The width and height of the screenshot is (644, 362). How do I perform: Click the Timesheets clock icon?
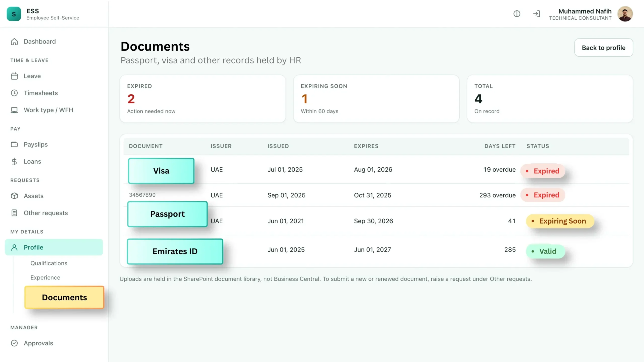click(14, 93)
